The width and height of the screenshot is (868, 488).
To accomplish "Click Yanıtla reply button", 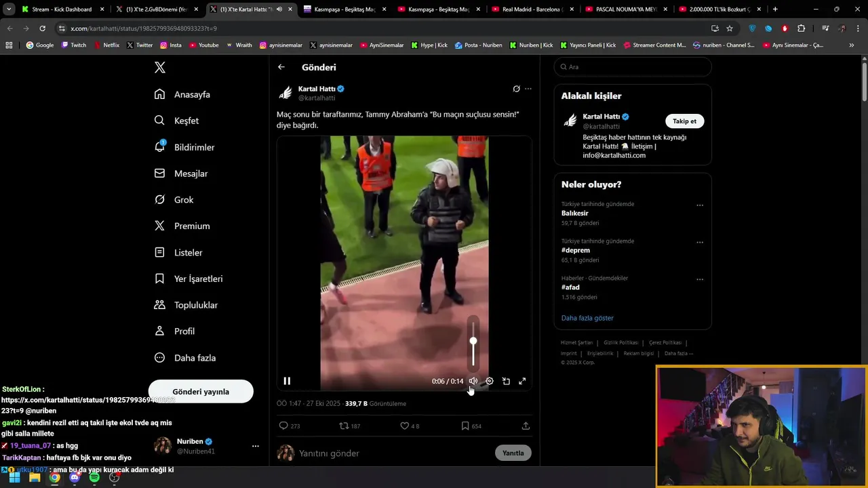I will (513, 453).
